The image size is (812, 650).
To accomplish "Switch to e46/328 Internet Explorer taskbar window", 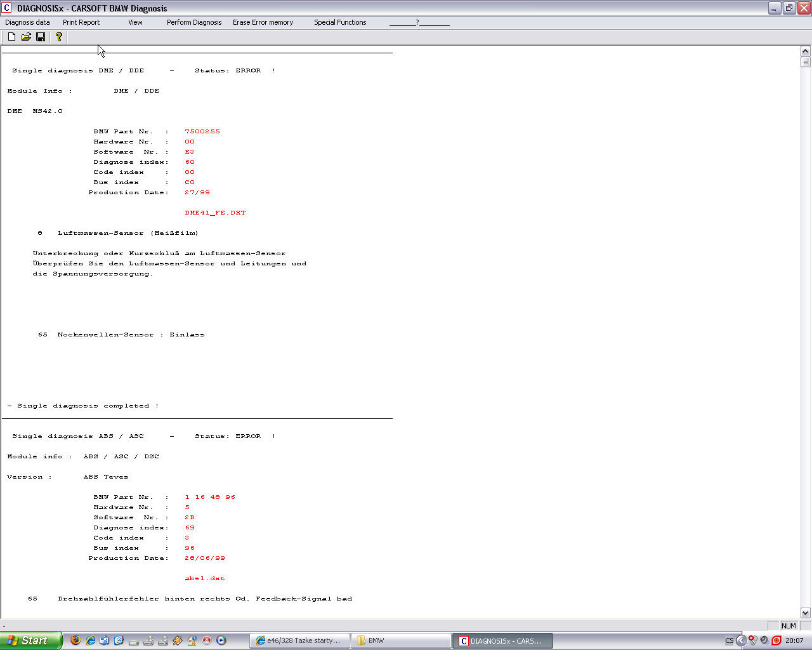I will point(299,640).
